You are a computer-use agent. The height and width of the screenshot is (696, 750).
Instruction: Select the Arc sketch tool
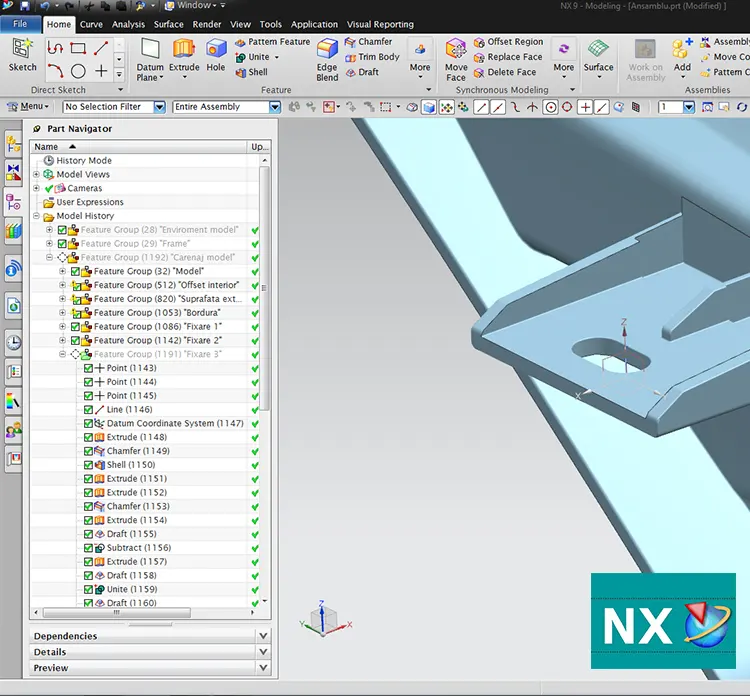point(55,71)
